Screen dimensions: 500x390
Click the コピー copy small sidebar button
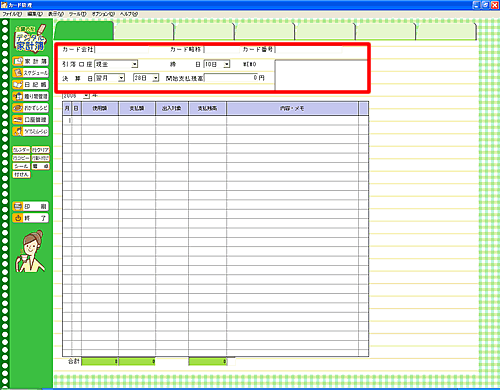click(21, 158)
